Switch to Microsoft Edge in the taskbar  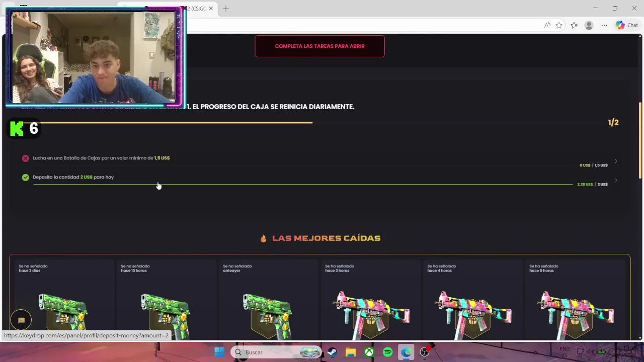click(406, 352)
